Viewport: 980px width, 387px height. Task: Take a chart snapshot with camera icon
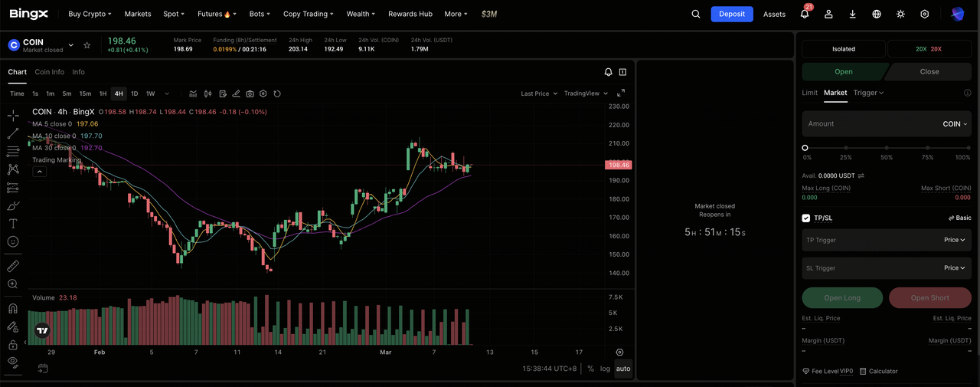(250, 93)
